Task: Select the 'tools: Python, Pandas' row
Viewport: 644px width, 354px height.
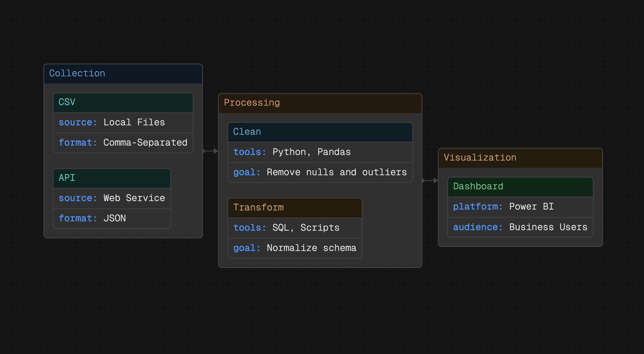Action: tap(320, 152)
